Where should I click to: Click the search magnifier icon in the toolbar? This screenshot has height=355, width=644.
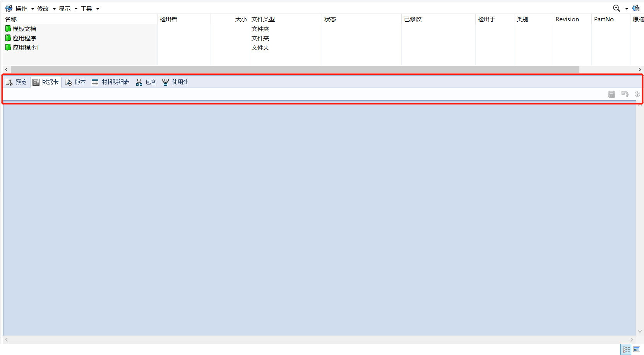(616, 8)
